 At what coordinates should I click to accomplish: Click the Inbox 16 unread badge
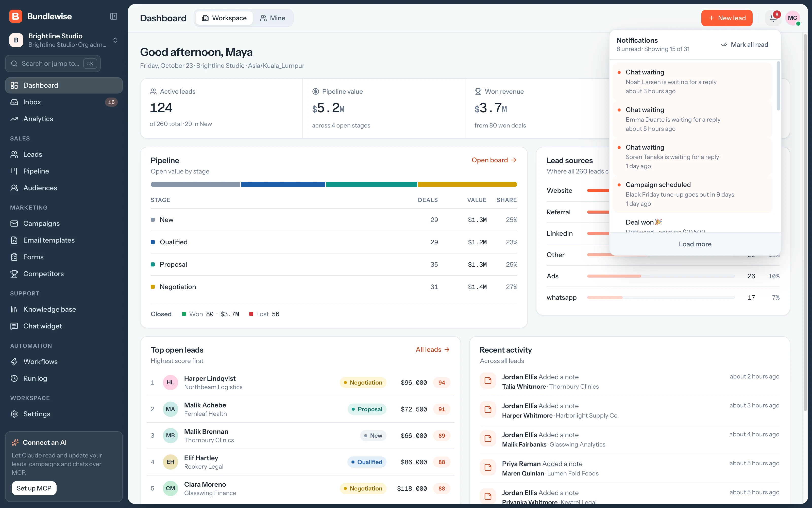(111, 102)
